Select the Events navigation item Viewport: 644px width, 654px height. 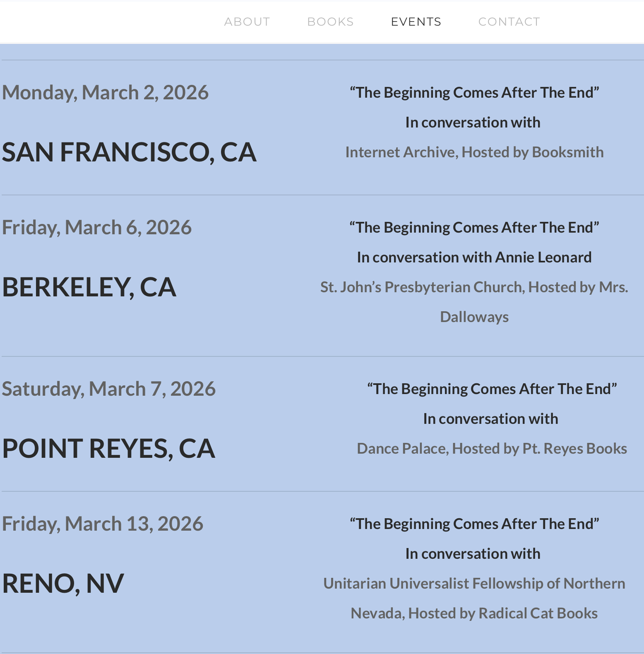416,22
